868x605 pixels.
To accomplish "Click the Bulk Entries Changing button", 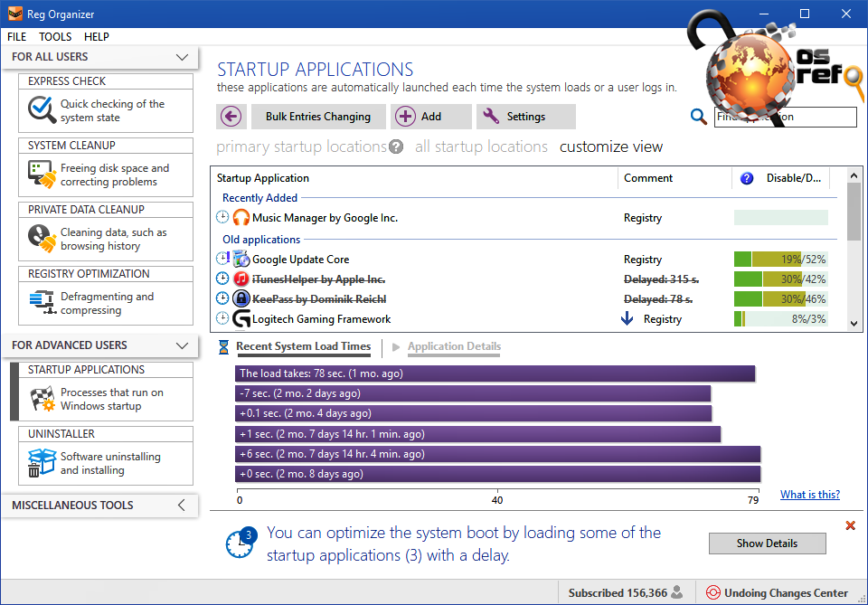I will pos(318,117).
